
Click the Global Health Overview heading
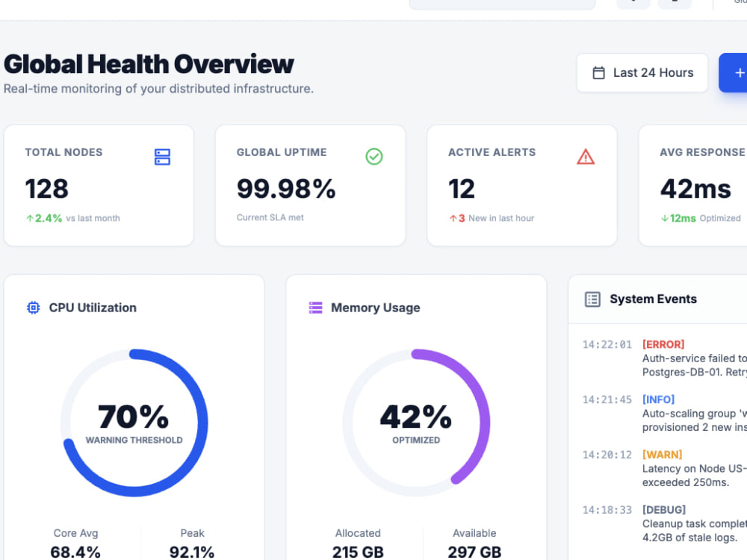coord(149,64)
